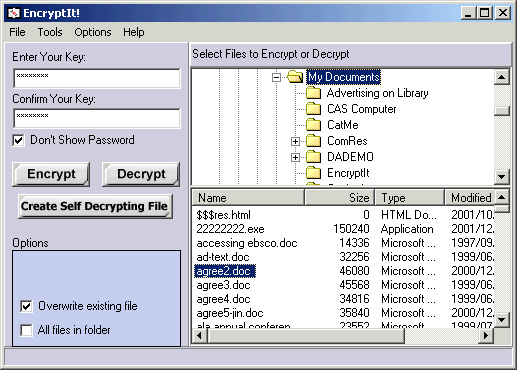Sort file list by Type column header
Screen dimensions: 517x370
410,198
